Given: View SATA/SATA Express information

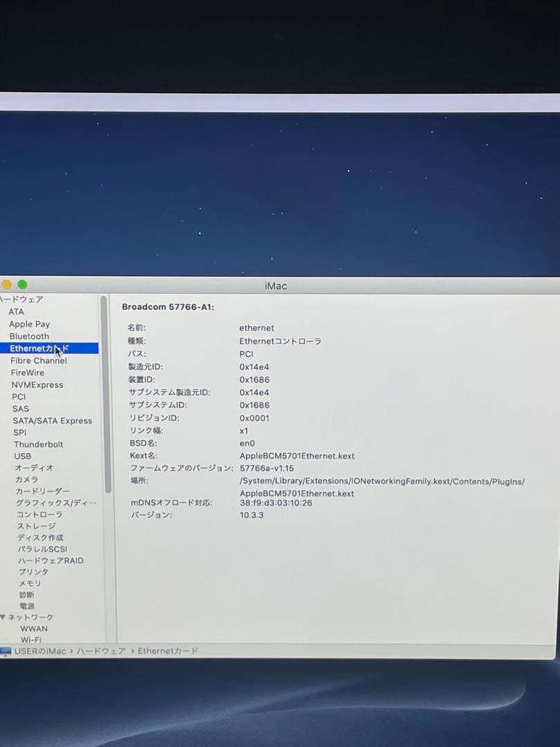Looking at the screenshot, I should [52, 421].
